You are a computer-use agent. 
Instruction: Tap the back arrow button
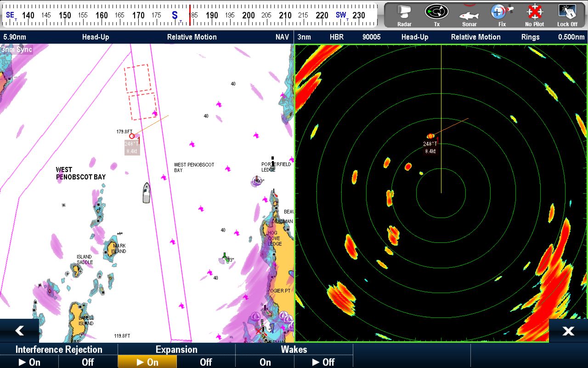pyautogui.click(x=19, y=331)
